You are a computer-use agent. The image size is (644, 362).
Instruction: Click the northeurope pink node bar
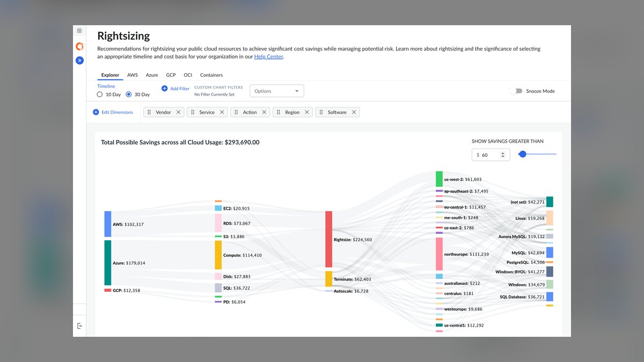(x=440, y=254)
